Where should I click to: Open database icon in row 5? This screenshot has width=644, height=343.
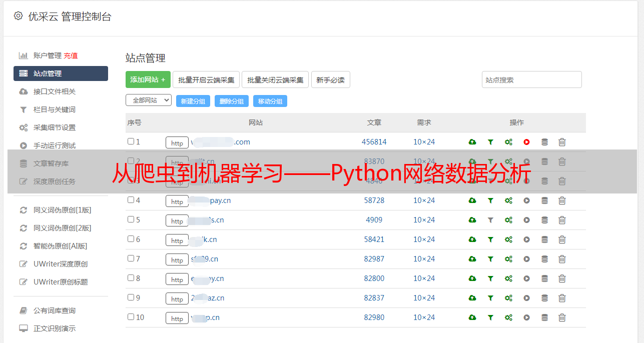click(544, 220)
